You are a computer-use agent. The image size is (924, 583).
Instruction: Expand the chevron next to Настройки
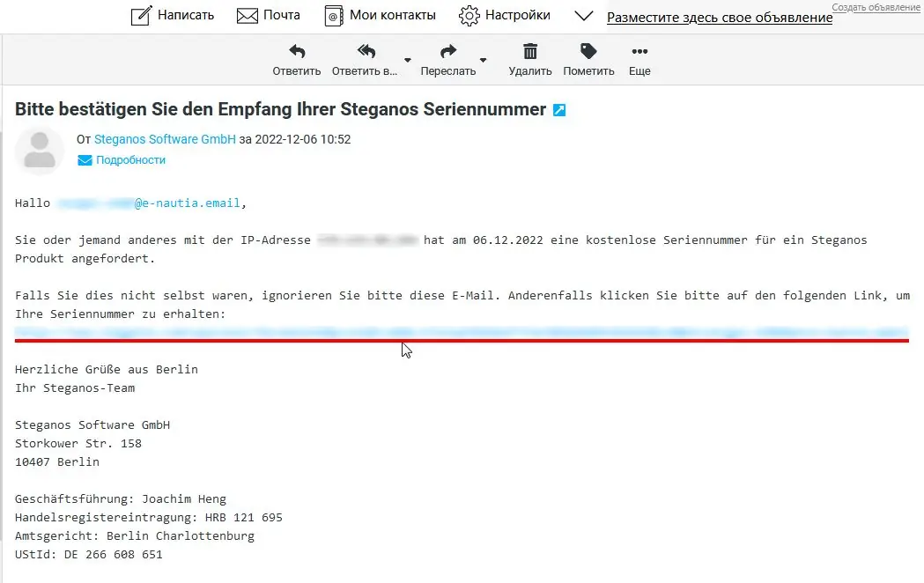(583, 16)
